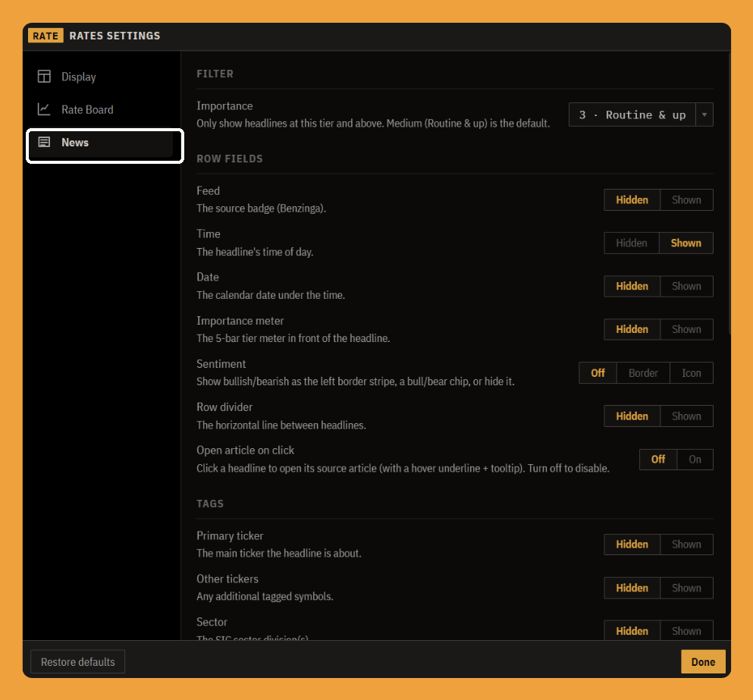
Task: Click the Rate Board chart icon
Action: [x=44, y=109]
